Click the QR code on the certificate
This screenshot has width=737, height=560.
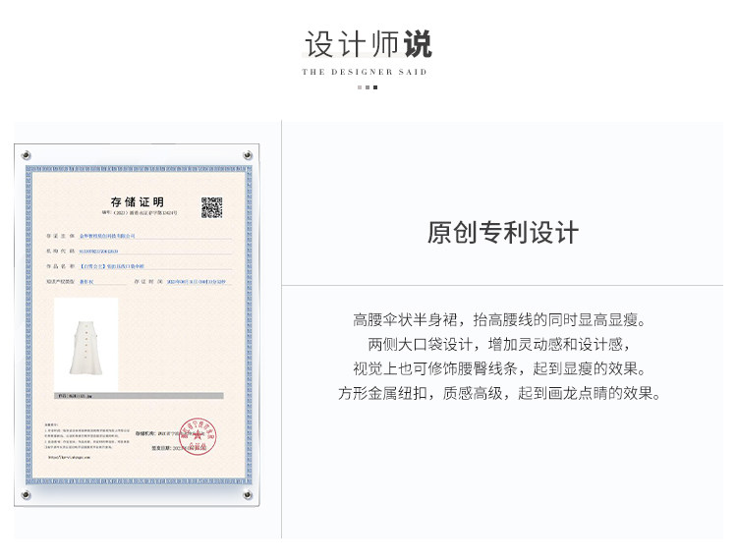(x=212, y=206)
